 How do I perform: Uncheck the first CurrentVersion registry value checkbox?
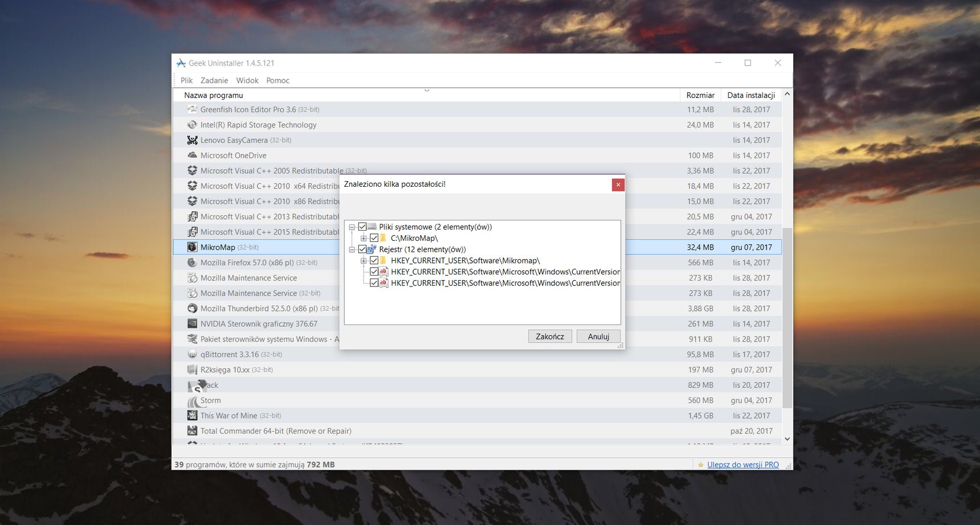click(x=374, y=272)
